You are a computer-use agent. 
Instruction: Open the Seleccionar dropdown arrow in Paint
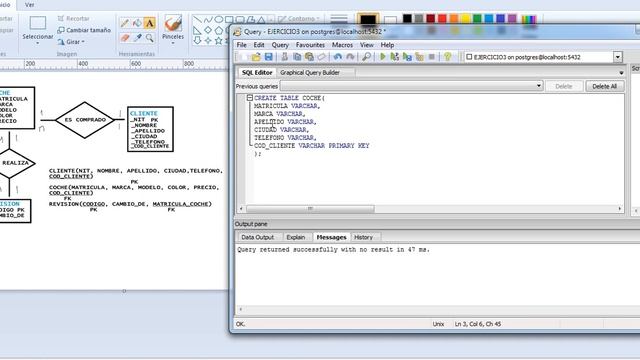(38, 43)
